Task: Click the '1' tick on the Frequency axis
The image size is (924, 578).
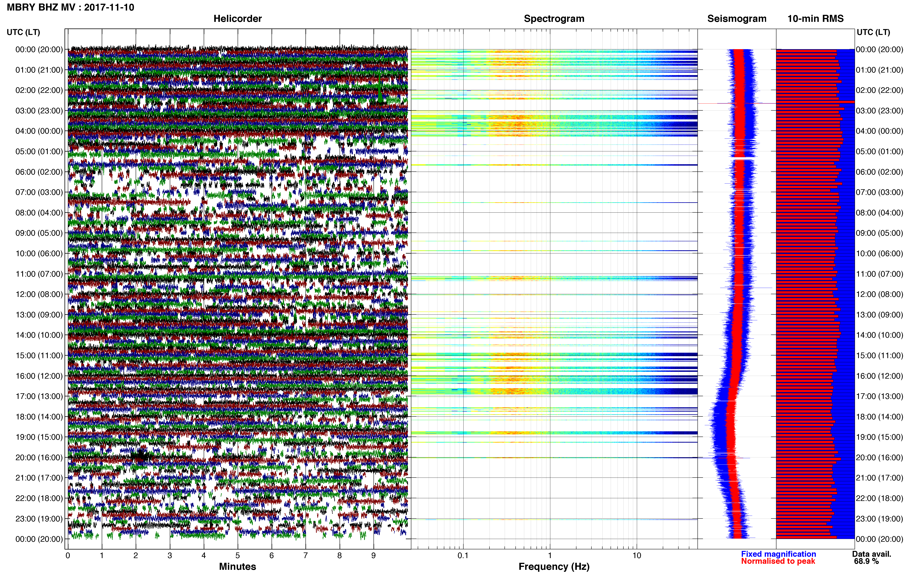Action: point(550,555)
